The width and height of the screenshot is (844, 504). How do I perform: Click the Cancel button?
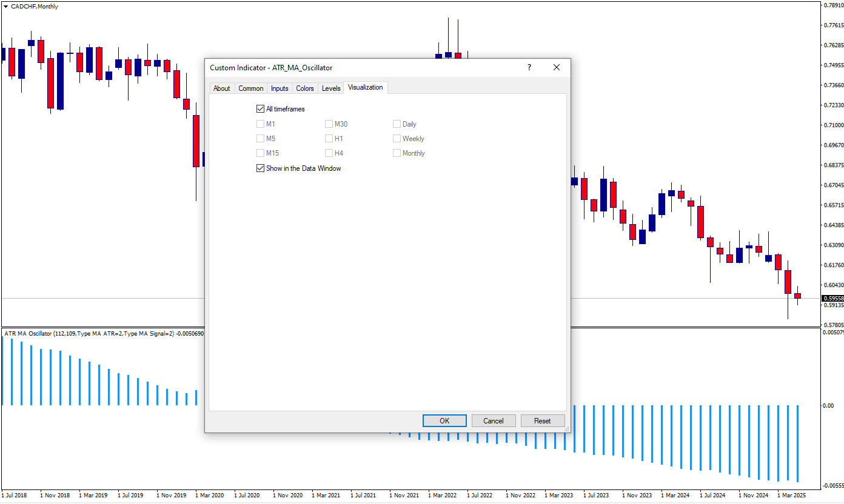click(494, 421)
